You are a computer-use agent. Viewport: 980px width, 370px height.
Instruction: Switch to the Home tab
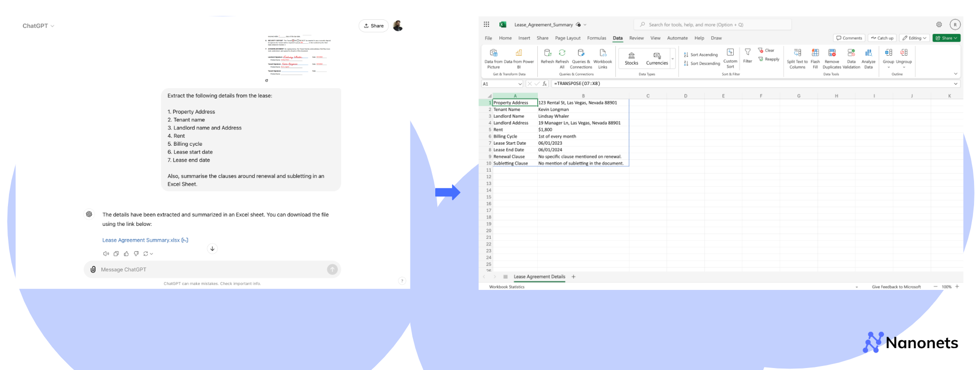click(x=505, y=38)
